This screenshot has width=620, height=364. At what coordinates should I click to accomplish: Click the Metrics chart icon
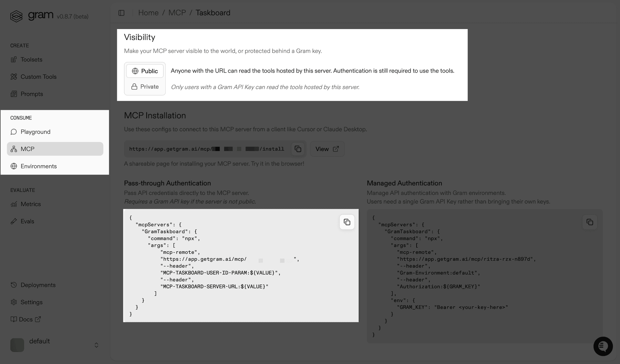click(x=14, y=204)
